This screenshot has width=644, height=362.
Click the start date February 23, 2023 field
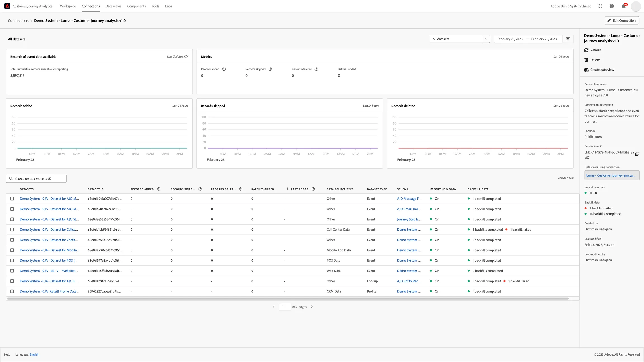[x=510, y=39]
